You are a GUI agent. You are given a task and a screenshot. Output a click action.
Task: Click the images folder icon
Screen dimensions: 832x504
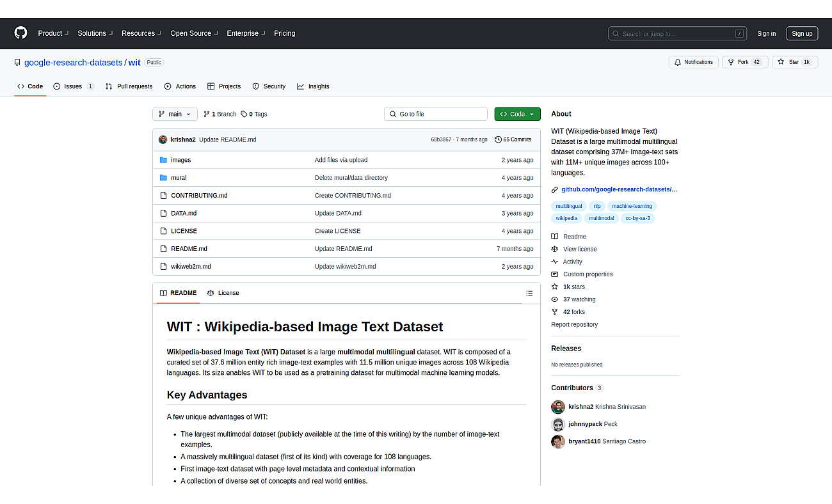pyautogui.click(x=163, y=160)
